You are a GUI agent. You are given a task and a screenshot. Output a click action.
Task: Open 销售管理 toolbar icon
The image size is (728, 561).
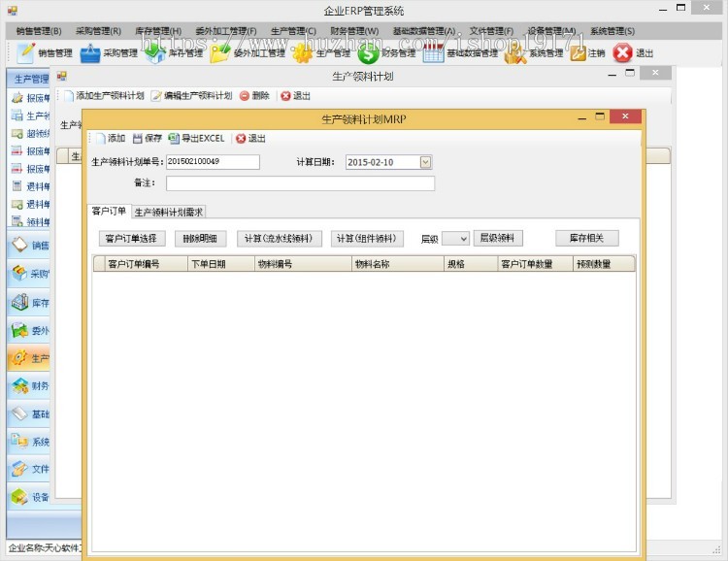(25, 53)
